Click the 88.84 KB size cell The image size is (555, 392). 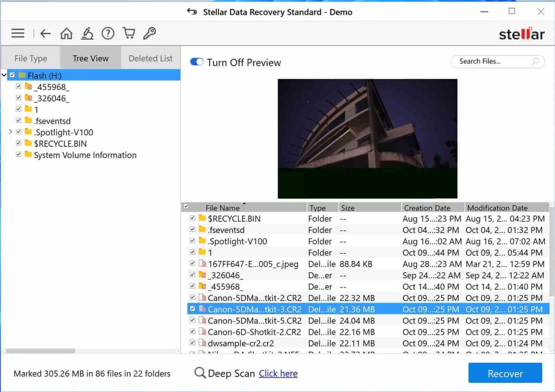356,264
